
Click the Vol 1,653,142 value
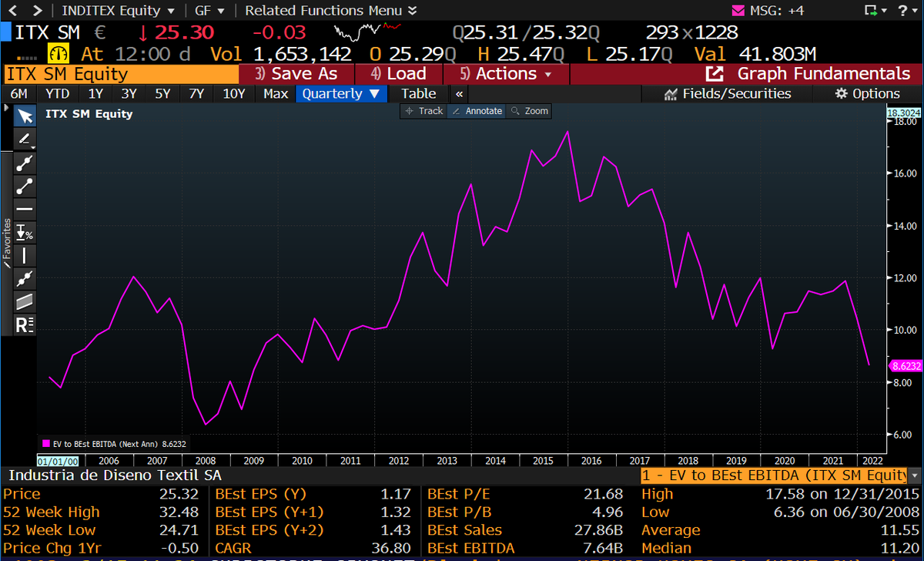303,54
